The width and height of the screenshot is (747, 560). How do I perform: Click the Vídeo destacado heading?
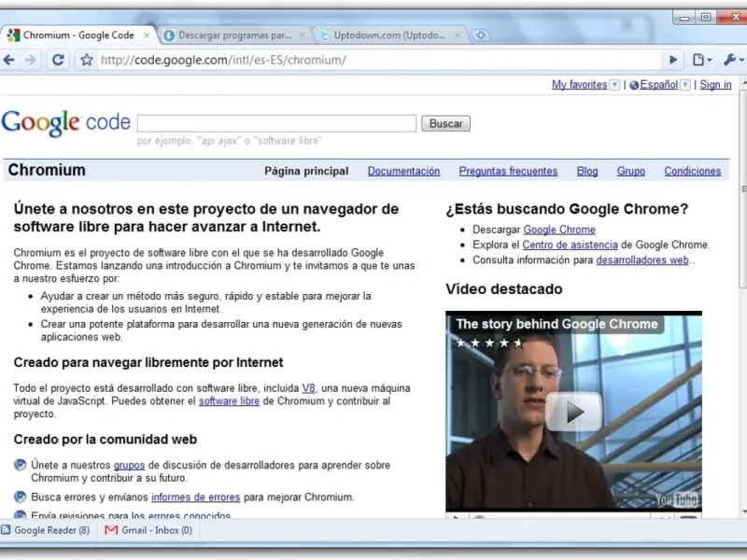pos(504,289)
